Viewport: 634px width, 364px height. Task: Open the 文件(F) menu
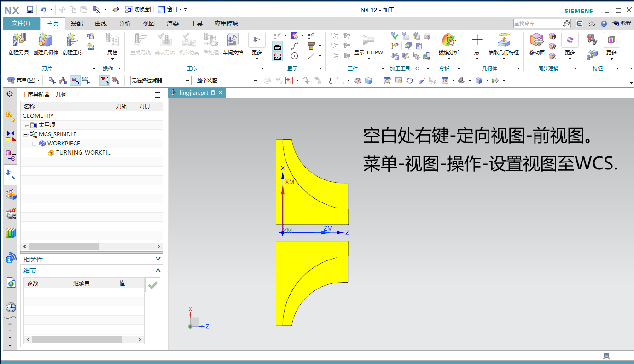coord(21,23)
